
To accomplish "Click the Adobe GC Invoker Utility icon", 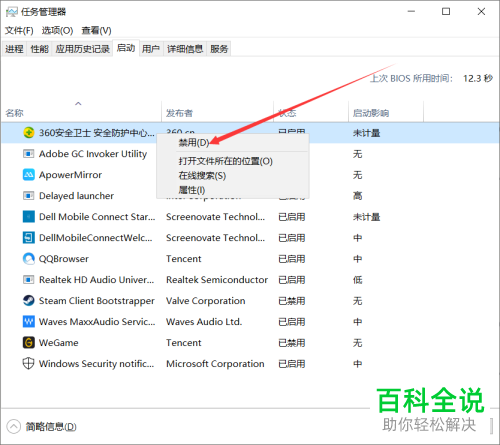I will 28,154.
